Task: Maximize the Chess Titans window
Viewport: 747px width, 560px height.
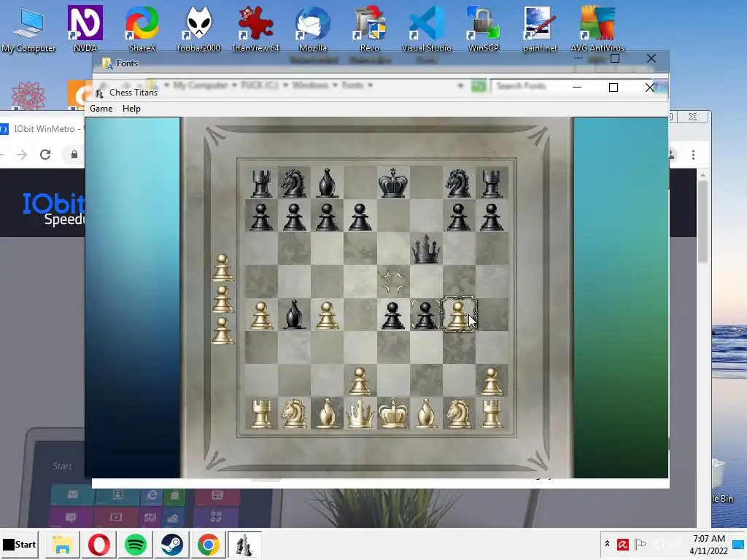Action: click(614, 87)
